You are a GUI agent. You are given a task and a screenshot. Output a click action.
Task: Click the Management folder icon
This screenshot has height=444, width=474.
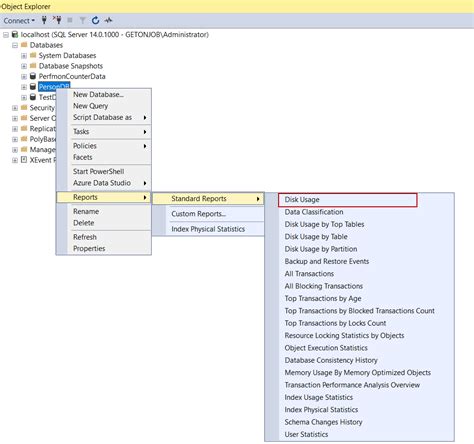point(24,149)
